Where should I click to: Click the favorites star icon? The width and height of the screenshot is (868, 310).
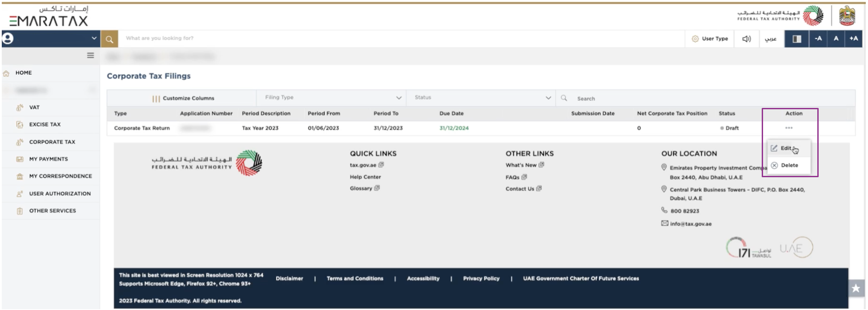[856, 288]
